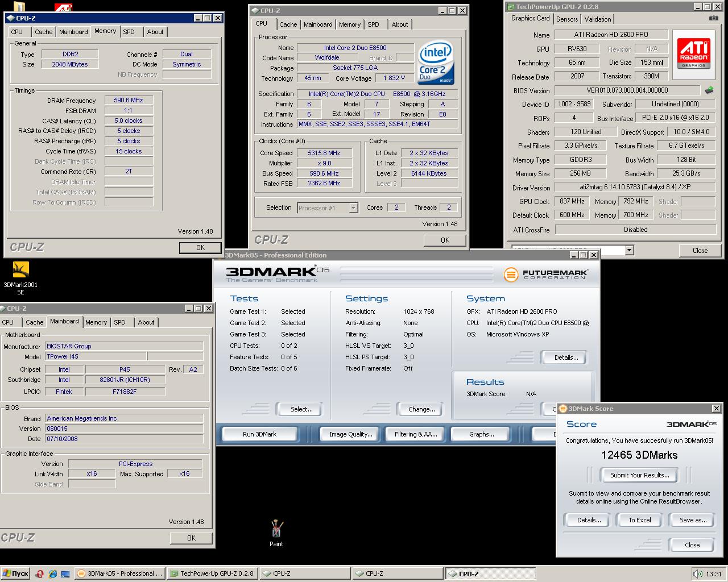The image size is (728, 582).
Task: Open Sensors tab in GPU-Z
Action: [566, 19]
